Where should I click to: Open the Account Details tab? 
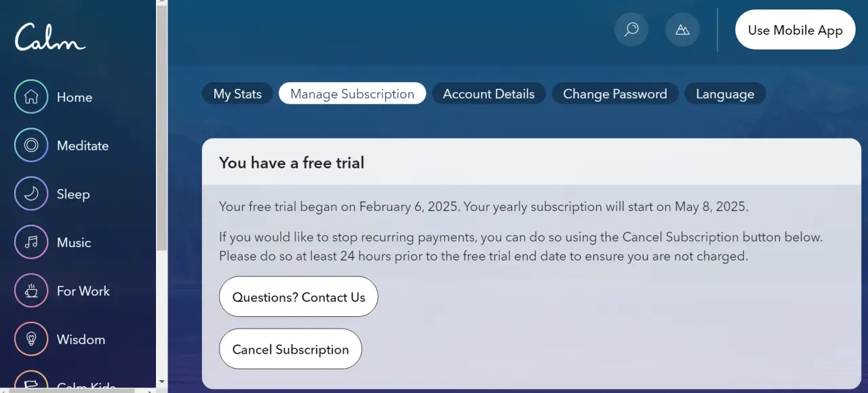tap(489, 94)
